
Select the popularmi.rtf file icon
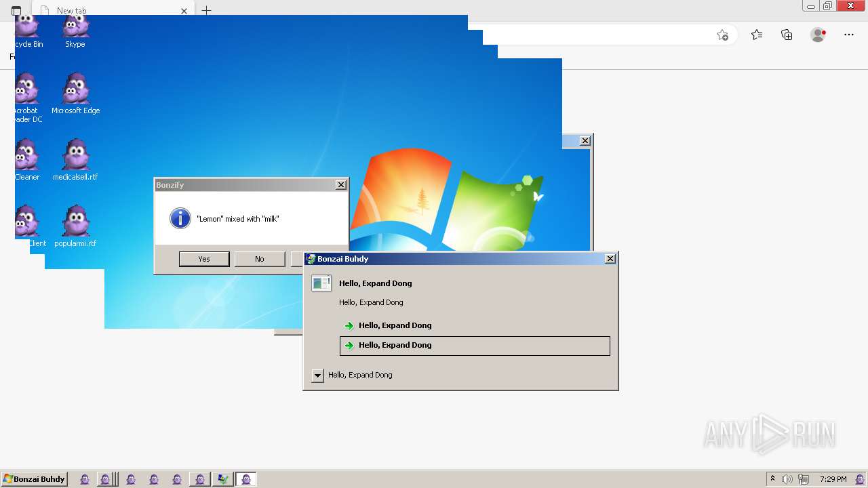point(75,227)
